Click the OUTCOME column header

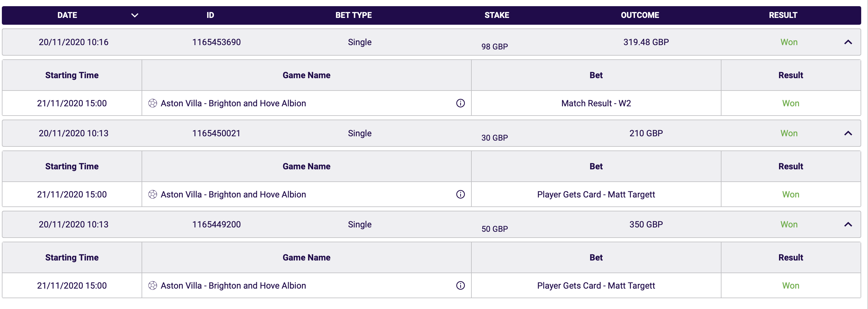pos(640,15)
